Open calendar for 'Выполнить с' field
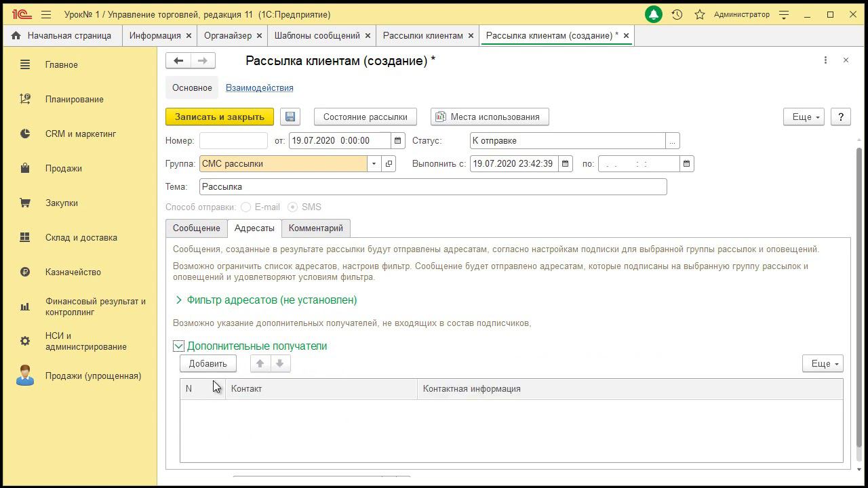Screen dimensions: 868x488 coord(566,164)
